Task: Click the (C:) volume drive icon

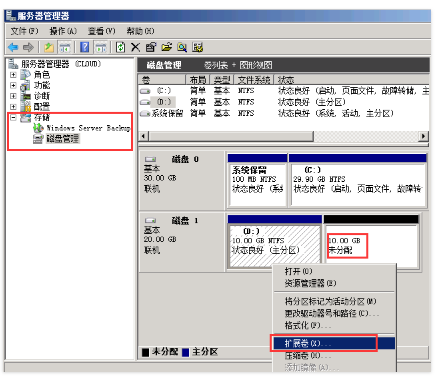Action: click(x=145, y=91)
